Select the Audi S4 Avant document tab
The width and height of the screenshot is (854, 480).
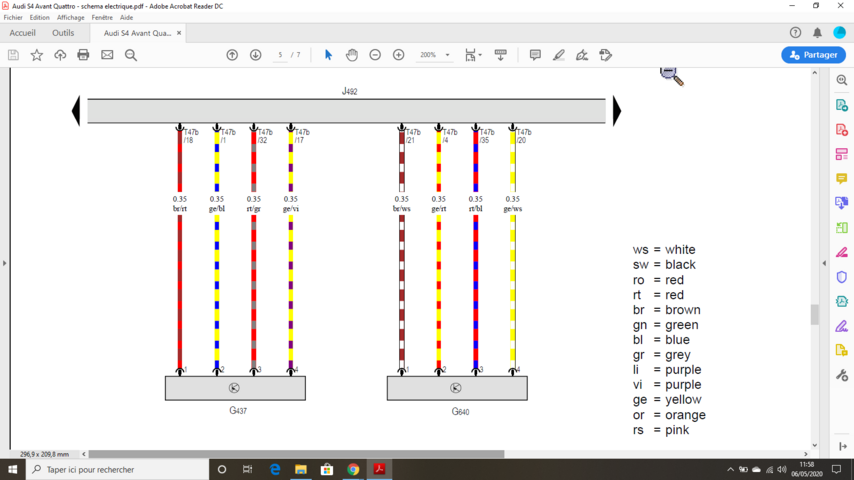137,33
